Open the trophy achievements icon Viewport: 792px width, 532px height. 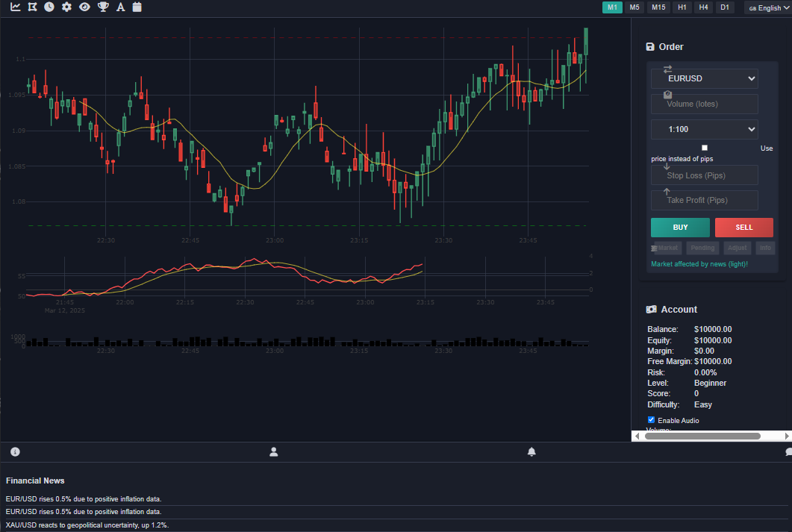[102, 7]
